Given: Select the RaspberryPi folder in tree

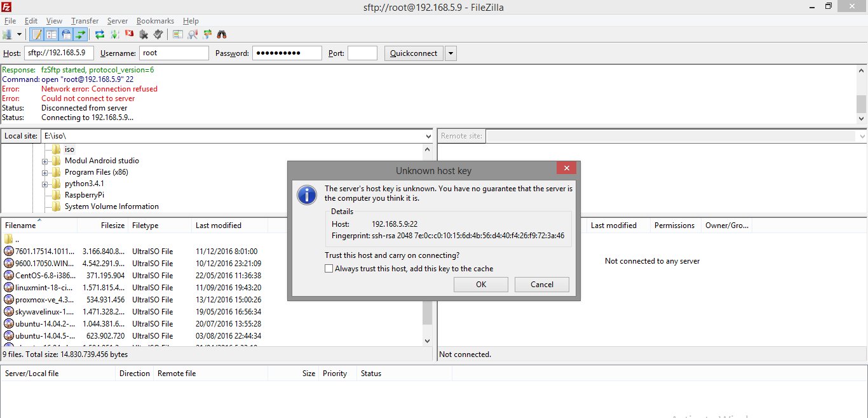Looking at the screenshot, I should coord(84,195).
